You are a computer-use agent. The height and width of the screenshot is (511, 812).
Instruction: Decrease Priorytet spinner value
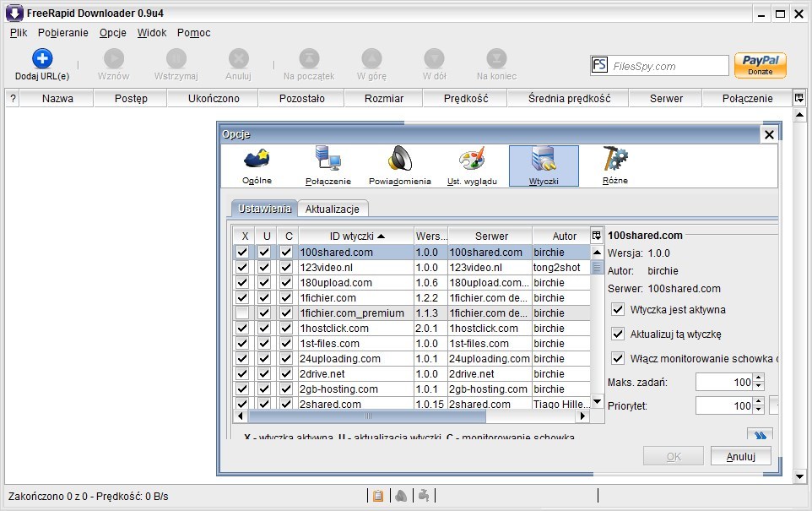[x=759, y=410]
